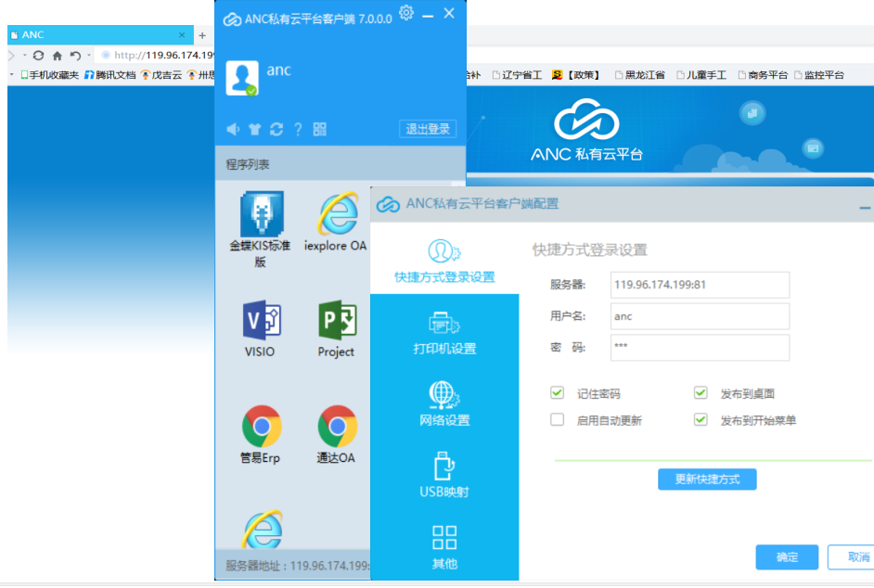This screenshot has height=588, width=874.
Task: Open 【政策】 bookmark
Action: click(x=577, y=75)
